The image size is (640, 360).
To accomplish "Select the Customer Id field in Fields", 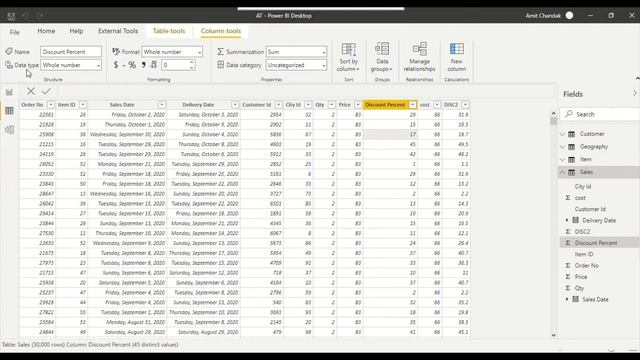I will click(x=590, y=209).
